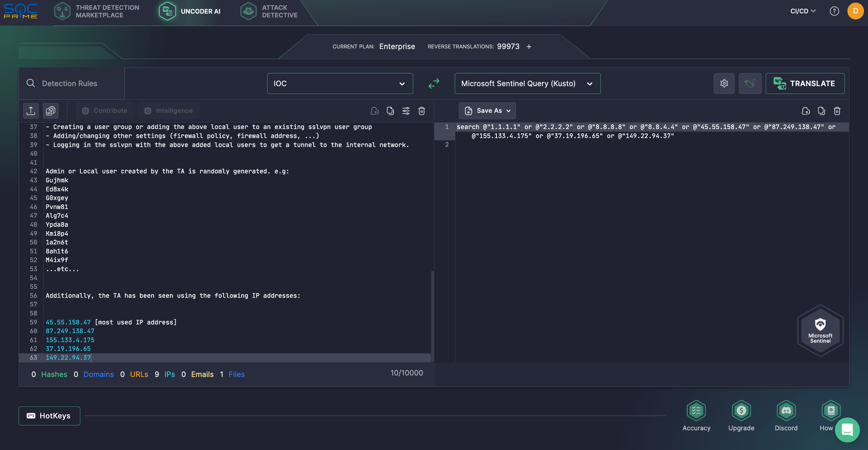The width and height of the screenshot is (868, 450).
Task: Open the help question mark icon
Action: coord(834,11)
